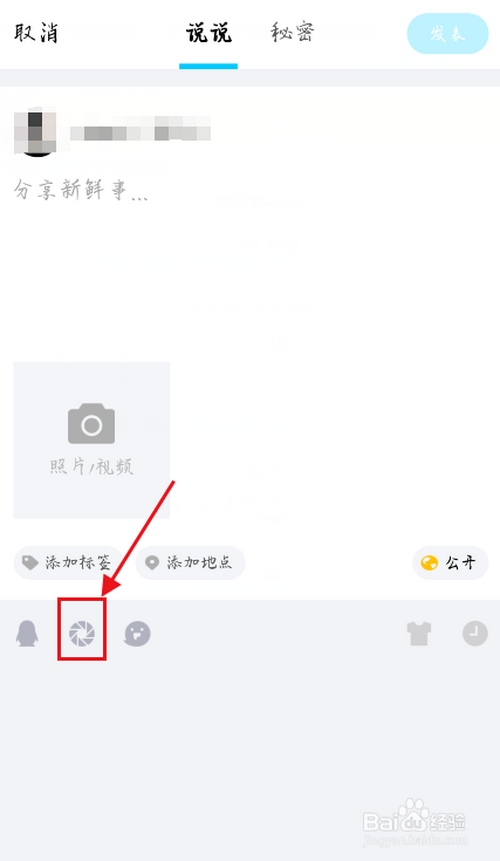Switch to the 秘密 tab
Viewport: 500px width, 861px height.
coord(293,33)
